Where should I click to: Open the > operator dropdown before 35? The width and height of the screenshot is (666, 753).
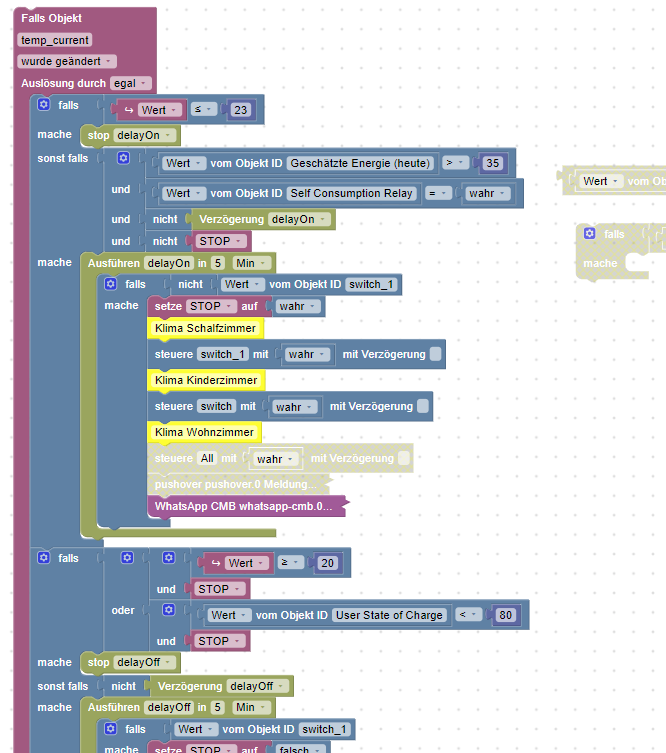[455, 162]
